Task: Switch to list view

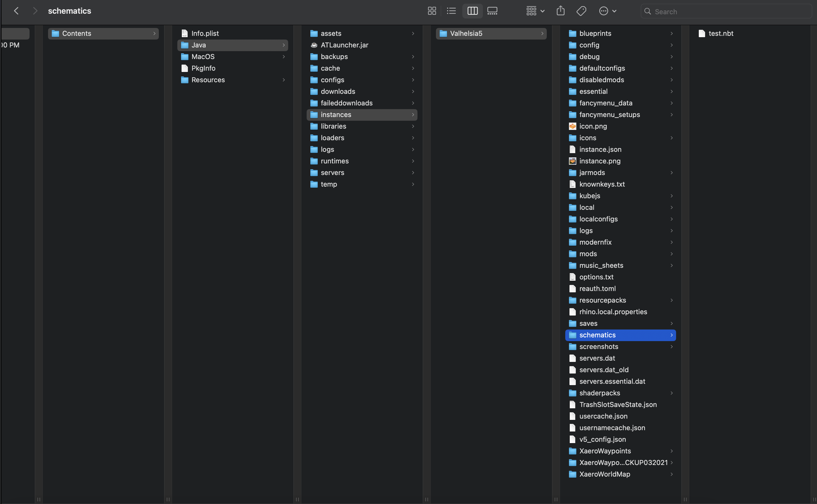Action: pos(451,11)
